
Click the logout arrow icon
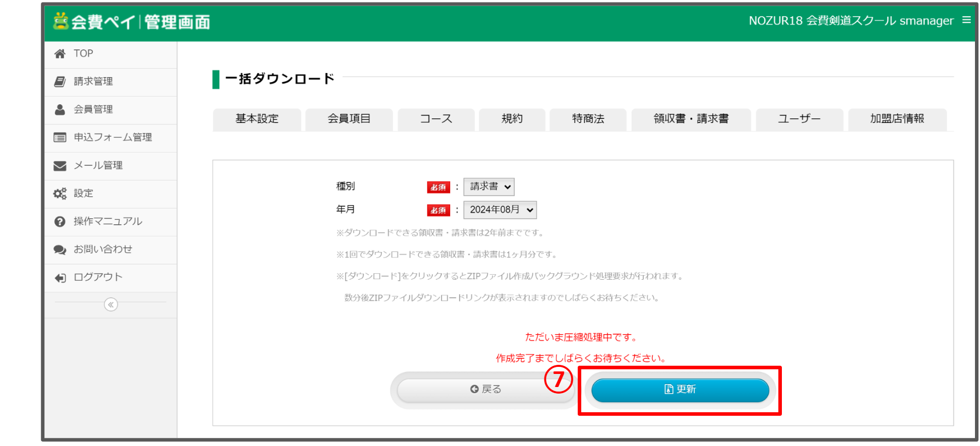coord(60,278)
